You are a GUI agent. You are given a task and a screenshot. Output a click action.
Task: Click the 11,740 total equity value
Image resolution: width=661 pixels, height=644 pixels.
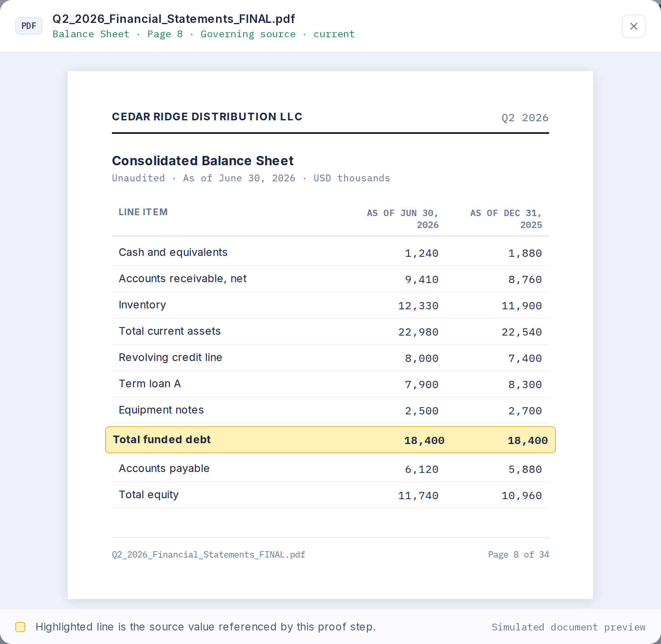pos(418,496)
